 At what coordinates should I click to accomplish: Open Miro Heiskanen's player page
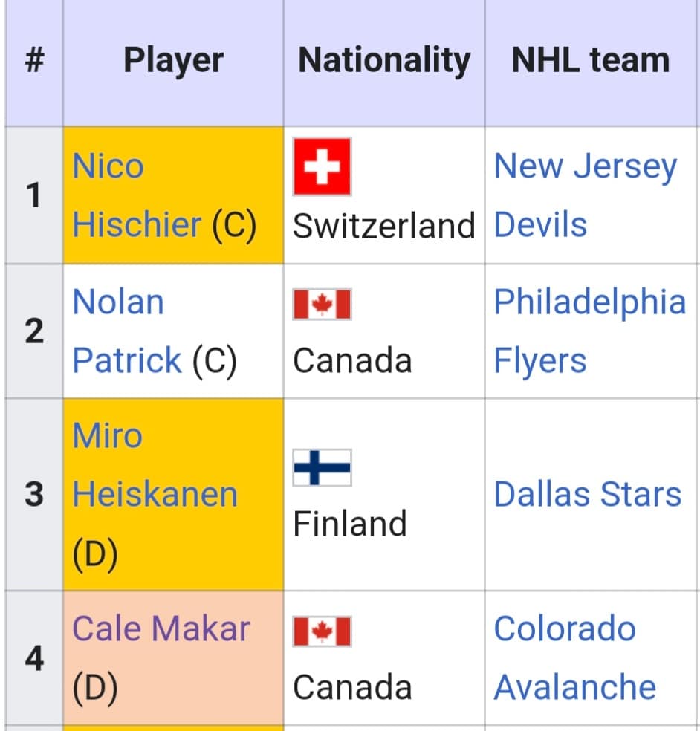(155, 494)
